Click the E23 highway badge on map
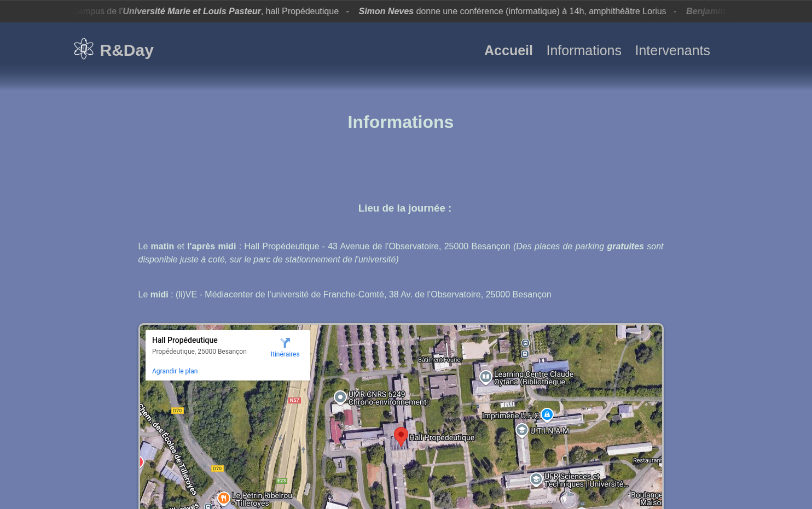812x509 pixels. click(x=281, y=481)
